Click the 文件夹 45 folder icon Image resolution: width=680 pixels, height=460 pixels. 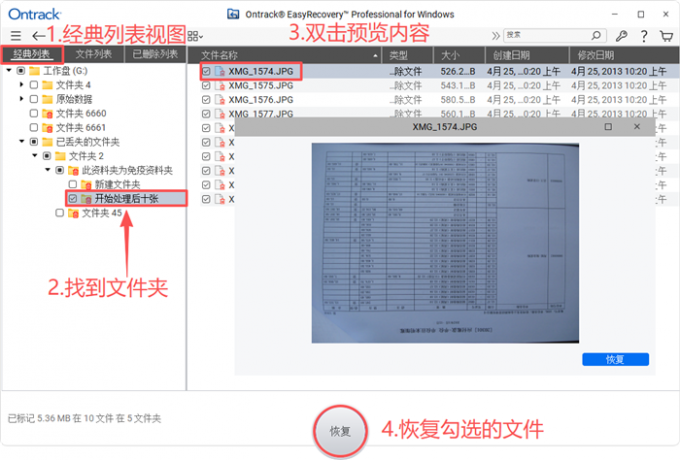[73, 213]
